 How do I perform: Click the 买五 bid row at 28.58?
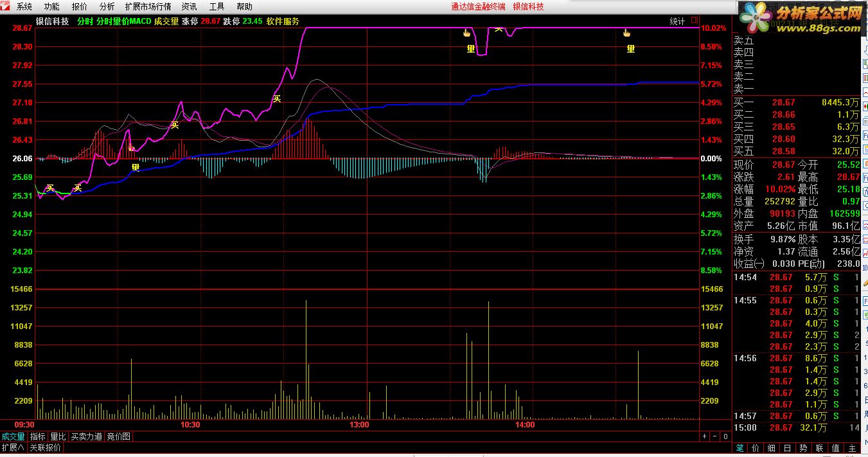click(x=796, y=151)
